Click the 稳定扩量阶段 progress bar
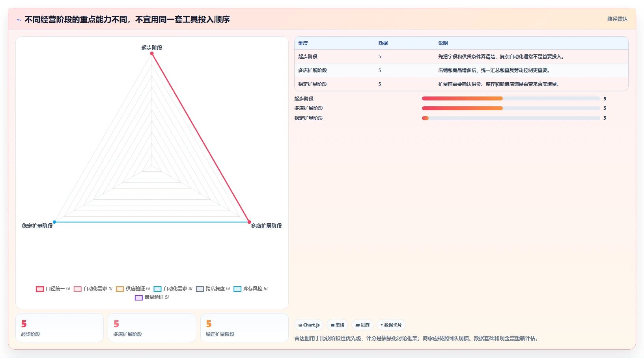 click(x=511, y=118)
